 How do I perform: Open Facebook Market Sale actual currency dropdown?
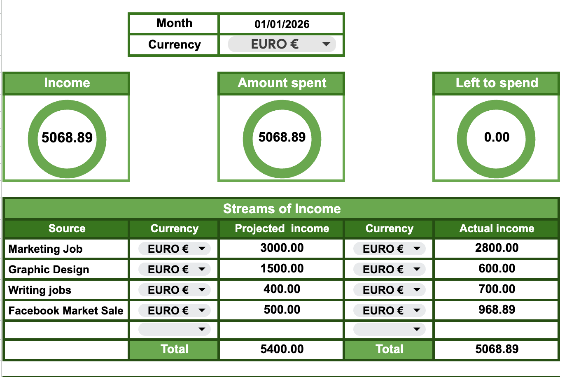[389, 310]
